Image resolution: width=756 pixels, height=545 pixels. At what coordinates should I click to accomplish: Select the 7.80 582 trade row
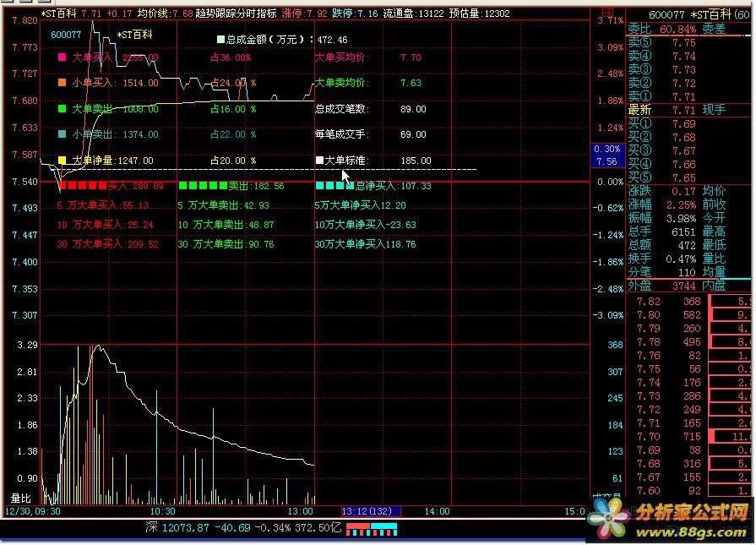(x=669, y=315)
